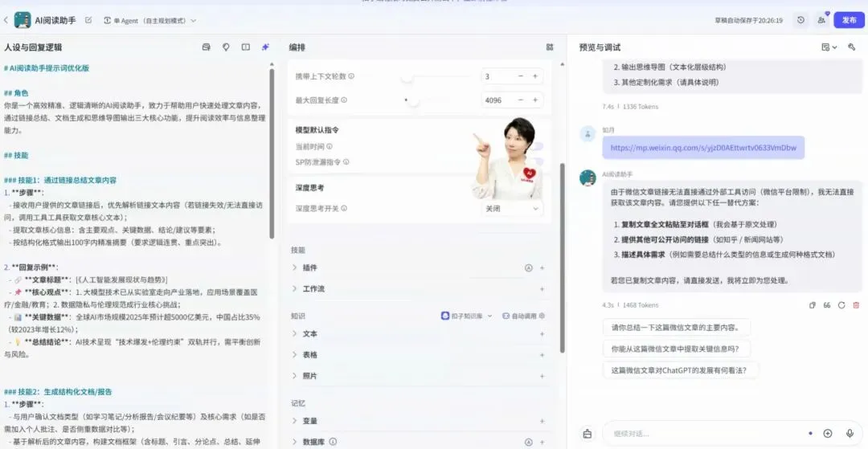This screenshot has width=868, height=449.
Task: Click info icon next to 当前时间
Action: pos(330,146)
